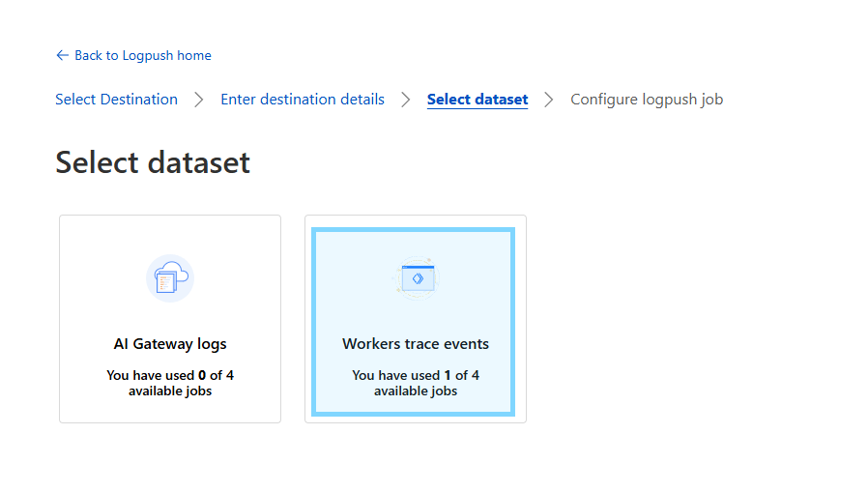The height and width of the screenshot is (492, 868).
Task: Click the Workers trace events window icon
Action: click(x=416, y=278)
